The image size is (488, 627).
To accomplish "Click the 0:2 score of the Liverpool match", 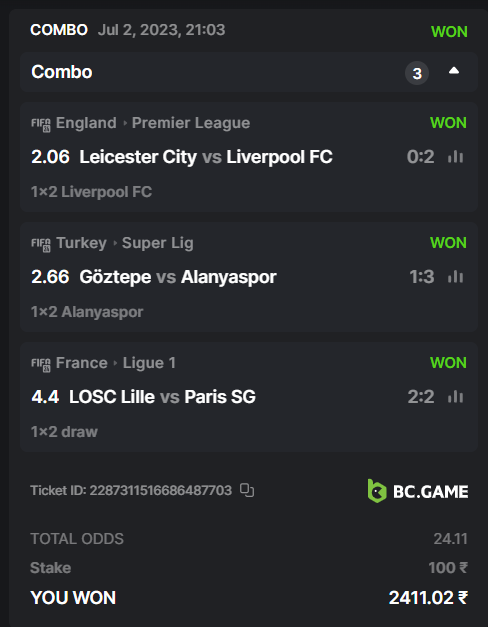I will click(x=420, y=157).
